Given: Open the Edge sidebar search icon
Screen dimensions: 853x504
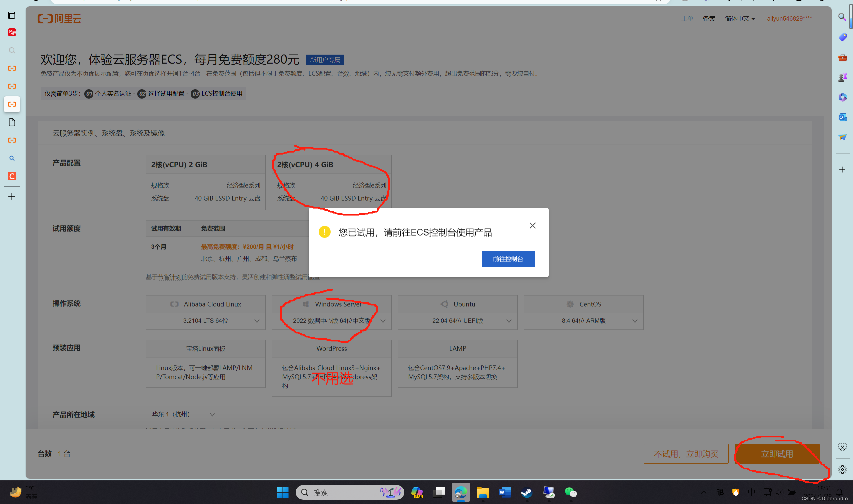Looking at the screenshot, I should point(842,17).
